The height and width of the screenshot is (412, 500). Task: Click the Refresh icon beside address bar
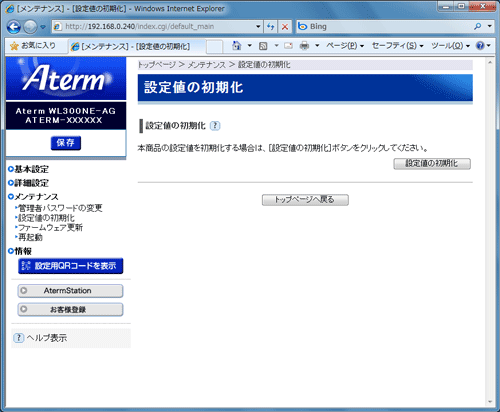(x=271, y=27)
